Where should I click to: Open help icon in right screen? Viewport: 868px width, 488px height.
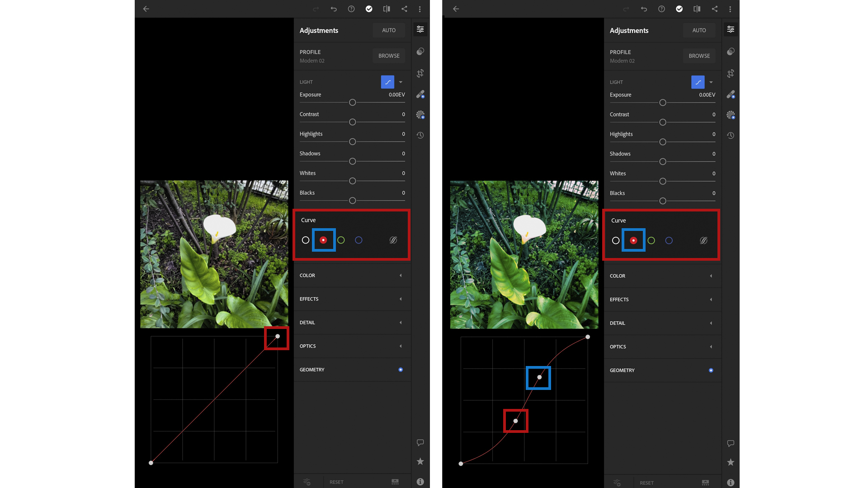pos(661,9)
